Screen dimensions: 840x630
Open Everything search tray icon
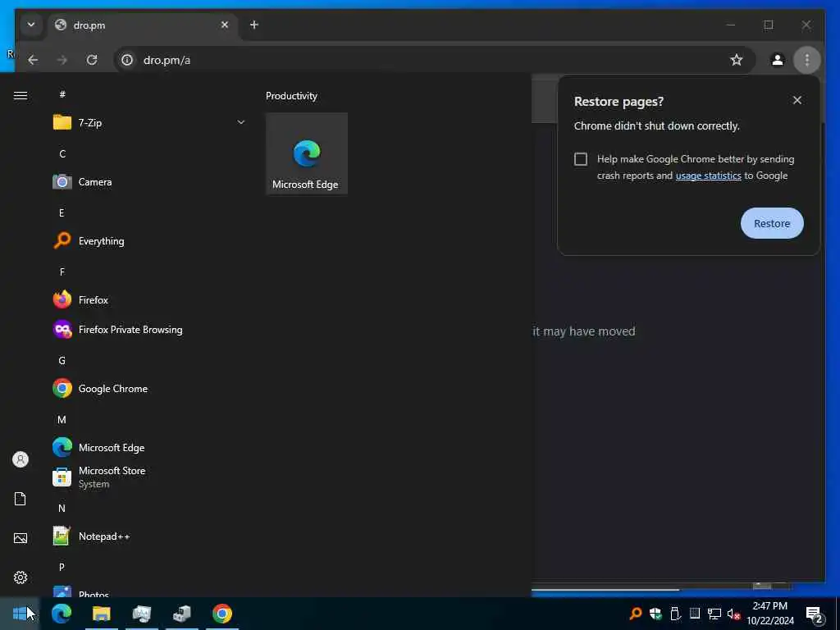pos(636,614)
